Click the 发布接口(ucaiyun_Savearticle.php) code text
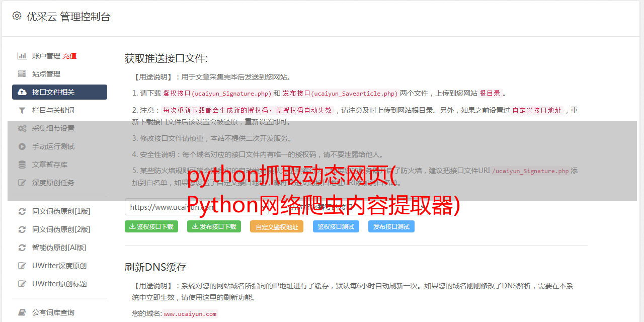The image size is (644, 322). tap(340, 93)
